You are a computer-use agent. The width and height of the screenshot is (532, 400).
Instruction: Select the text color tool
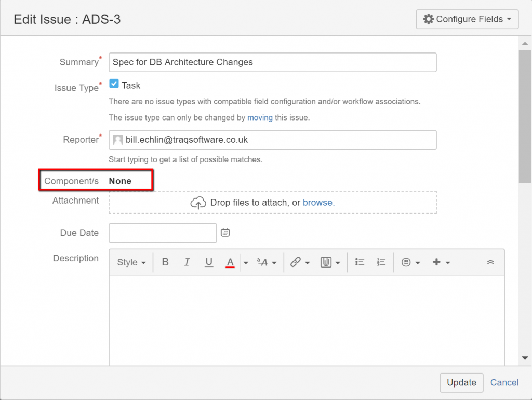[x=230, y=262]
